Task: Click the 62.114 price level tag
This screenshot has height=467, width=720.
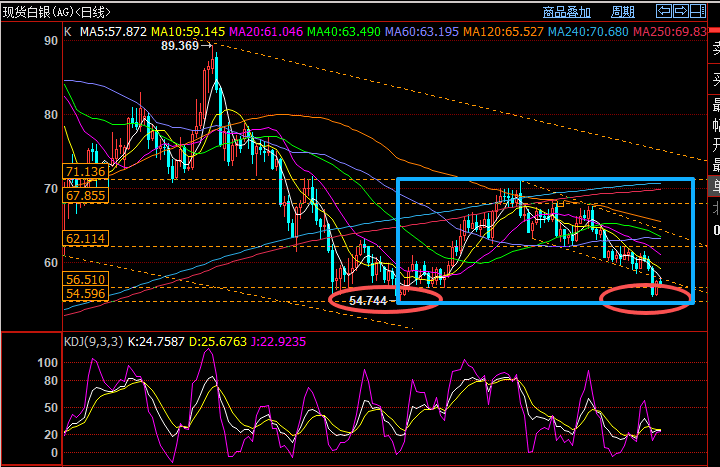Action: point(85,238)
